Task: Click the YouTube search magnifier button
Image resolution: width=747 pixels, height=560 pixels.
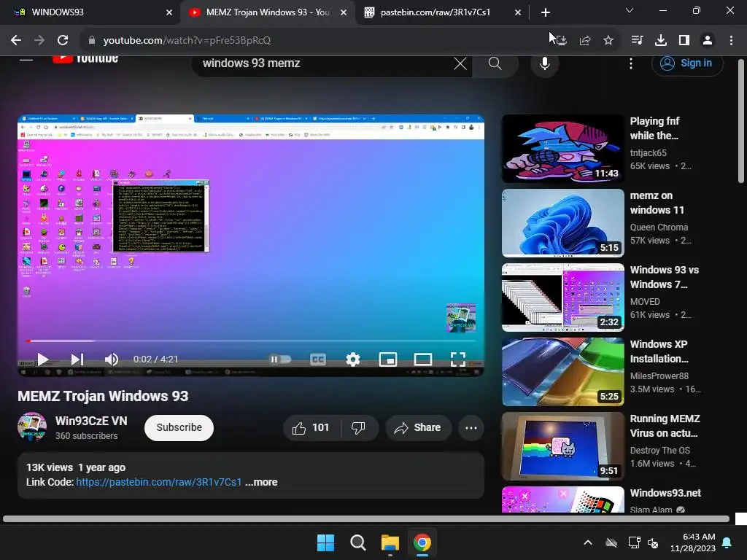Action: click(495, 63)
